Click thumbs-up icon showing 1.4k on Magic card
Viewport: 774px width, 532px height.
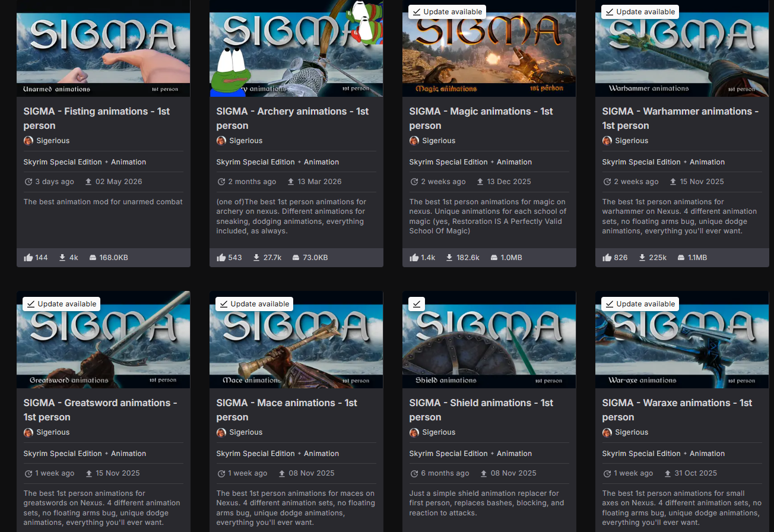pos(414,258)
